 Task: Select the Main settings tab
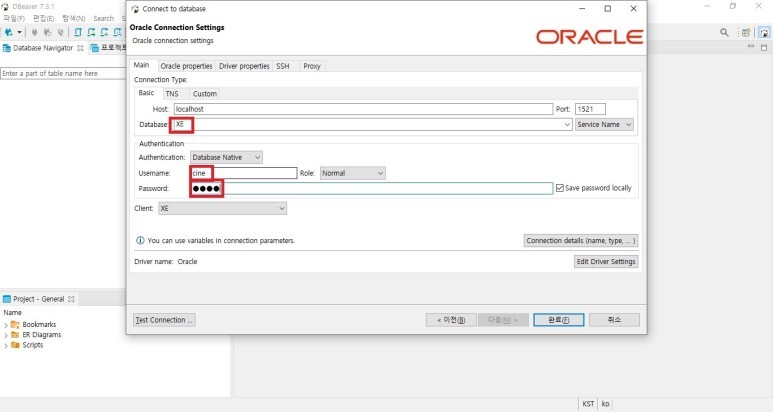[141, 65]
